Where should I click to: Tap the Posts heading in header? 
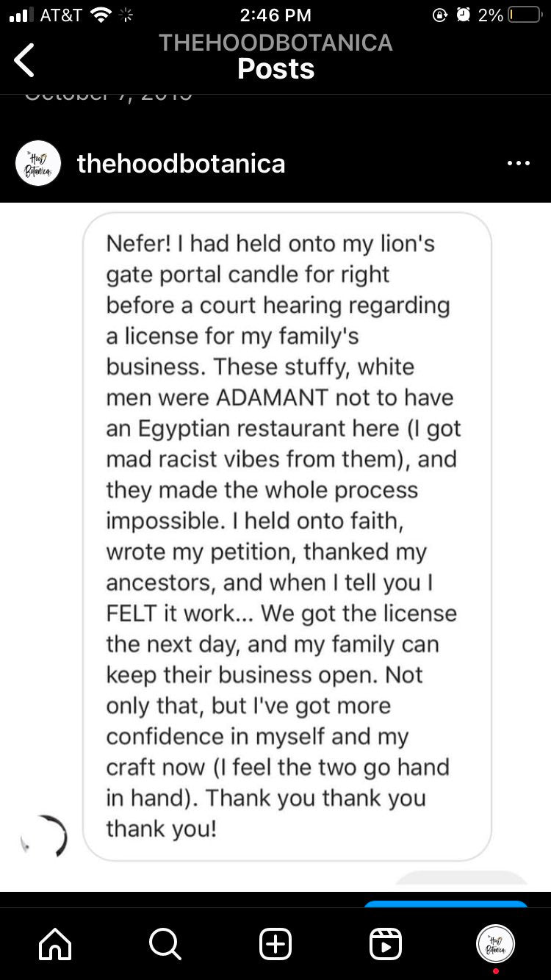tap(275, 68)
